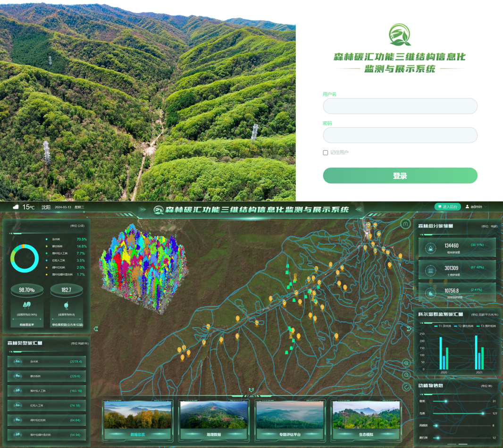
Task: Click the weather cloud icon beside 15℃
Action: (x=16, y=207)
